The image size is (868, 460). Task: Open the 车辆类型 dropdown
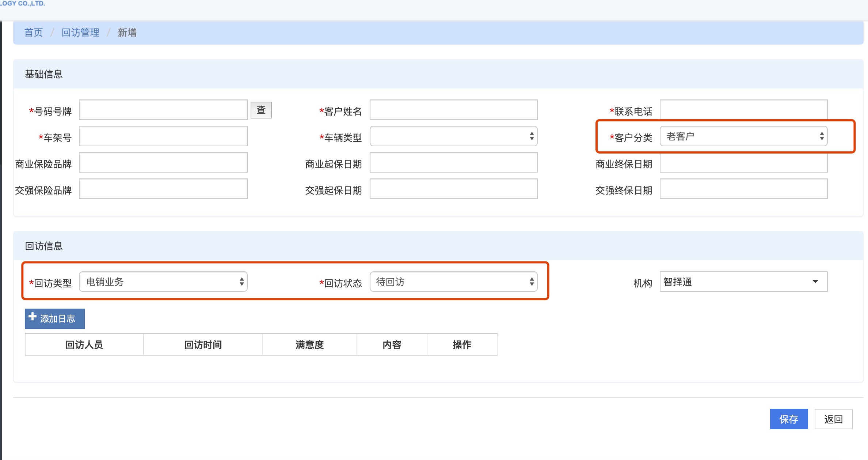tap(453, 136)
